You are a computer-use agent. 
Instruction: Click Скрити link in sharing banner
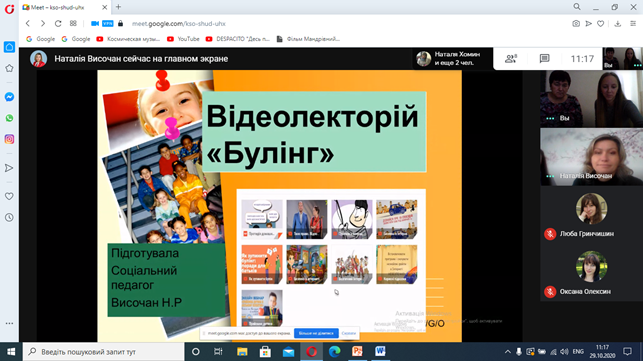point(349,333)
